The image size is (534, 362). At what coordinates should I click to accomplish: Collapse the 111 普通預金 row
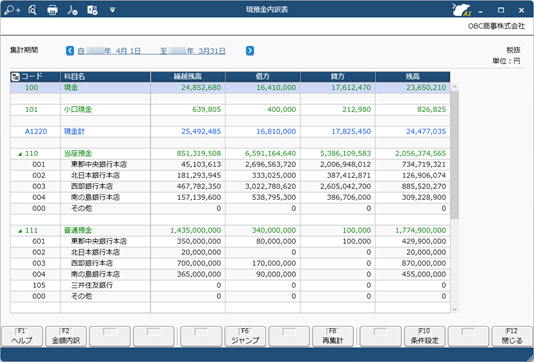tap(20, 231)
